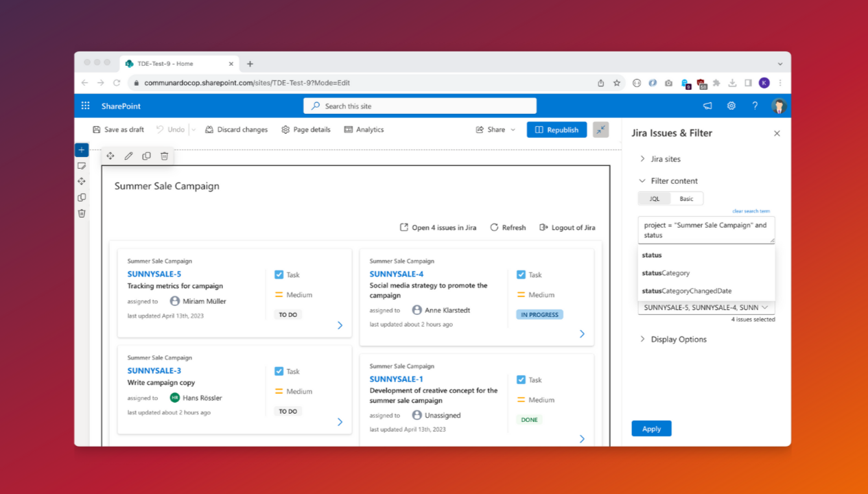Open the browser tab search chevron
Image resolution: width=868 pixels, height=494 pixels.
point(780,64)
